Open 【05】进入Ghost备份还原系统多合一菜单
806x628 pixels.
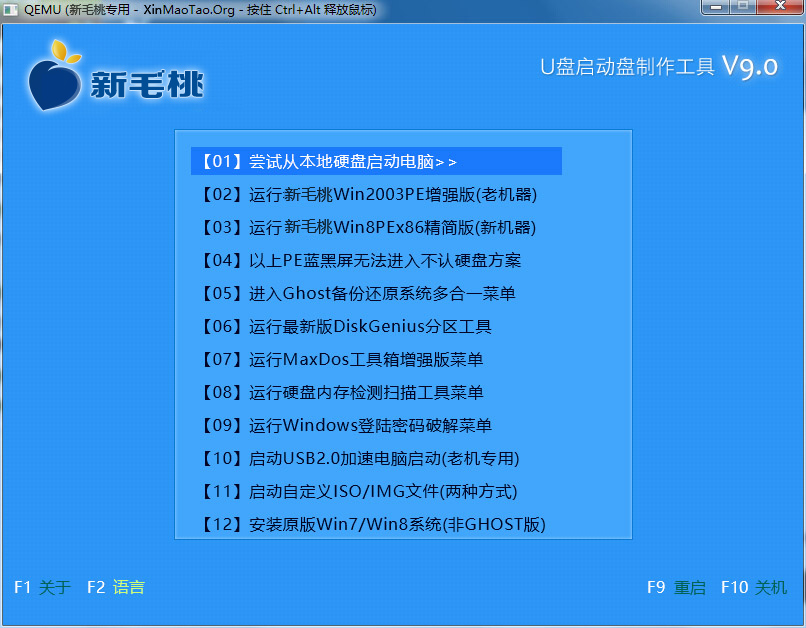click(x=356, y=293)
